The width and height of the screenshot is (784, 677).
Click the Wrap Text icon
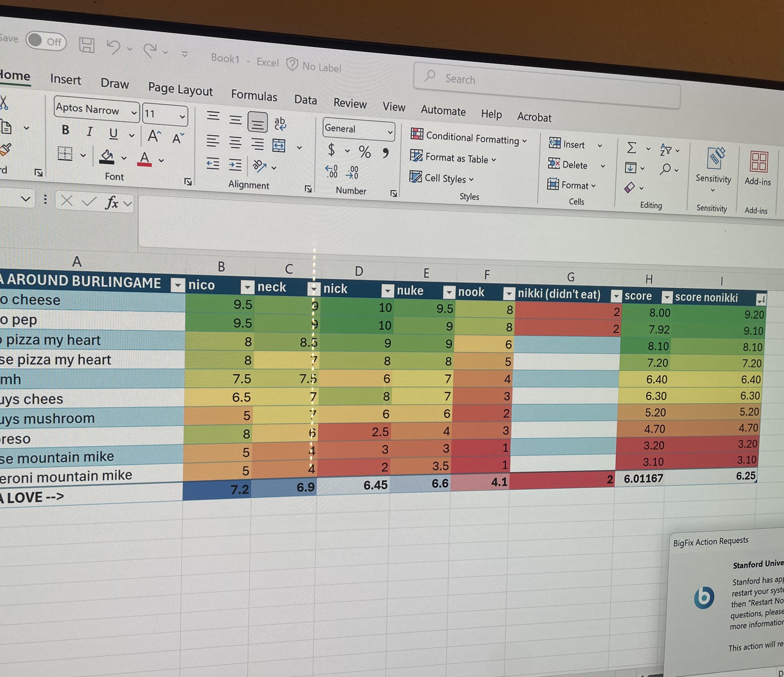(280, 123)
